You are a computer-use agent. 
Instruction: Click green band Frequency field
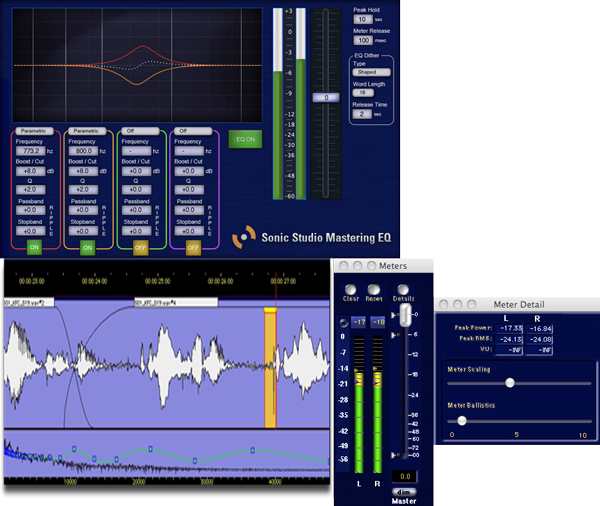(x=137, y=151)
